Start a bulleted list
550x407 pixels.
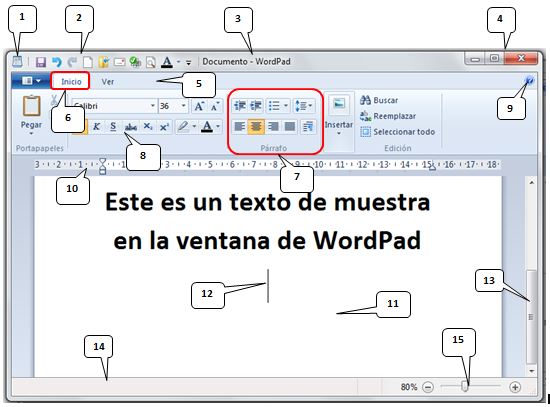coord(274,106)
